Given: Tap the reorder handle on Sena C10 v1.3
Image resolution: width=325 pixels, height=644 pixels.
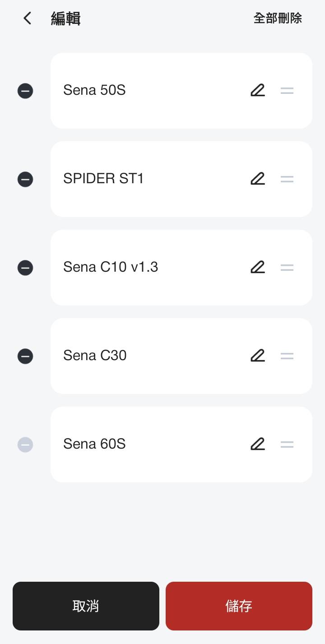Looking at the screenshot, I should [x=287, y=268].
